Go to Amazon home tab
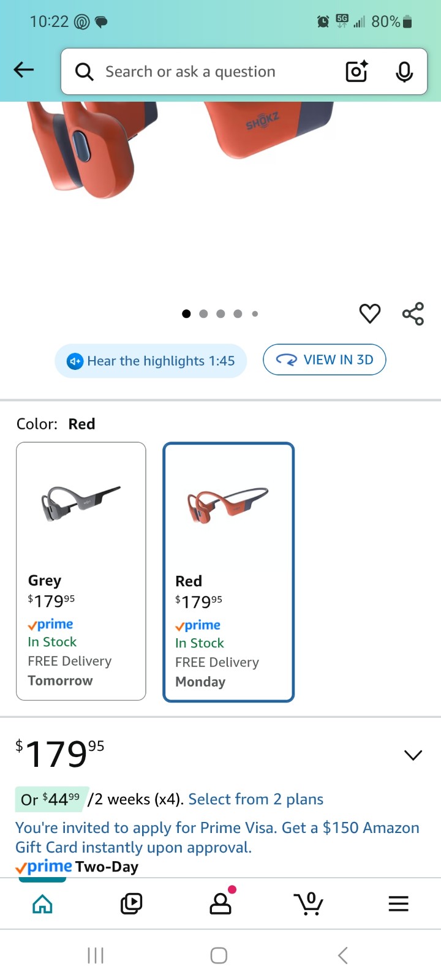This screenshot has width=441, height=980. pyautogui.click(x=42, y=903)
